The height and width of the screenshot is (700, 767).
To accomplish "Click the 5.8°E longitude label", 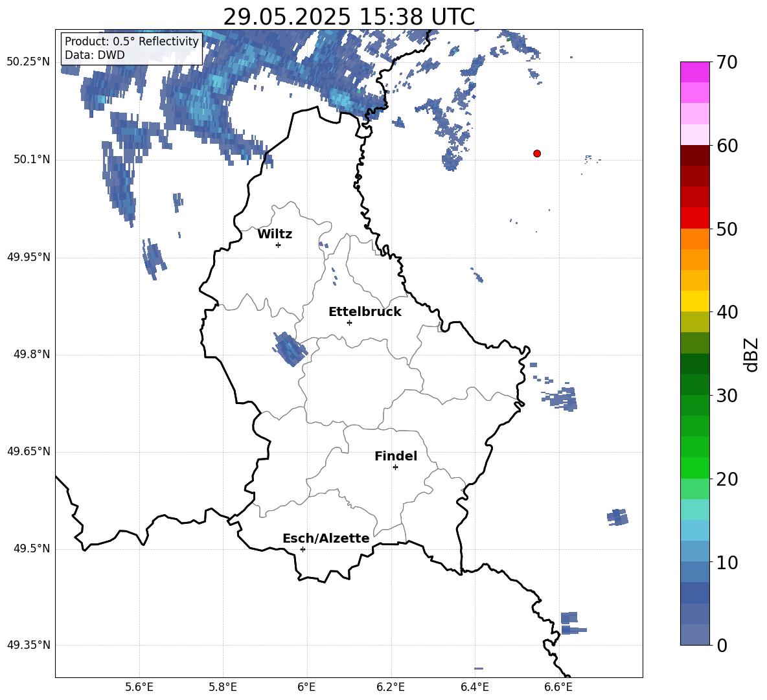I will pos(223,687).
